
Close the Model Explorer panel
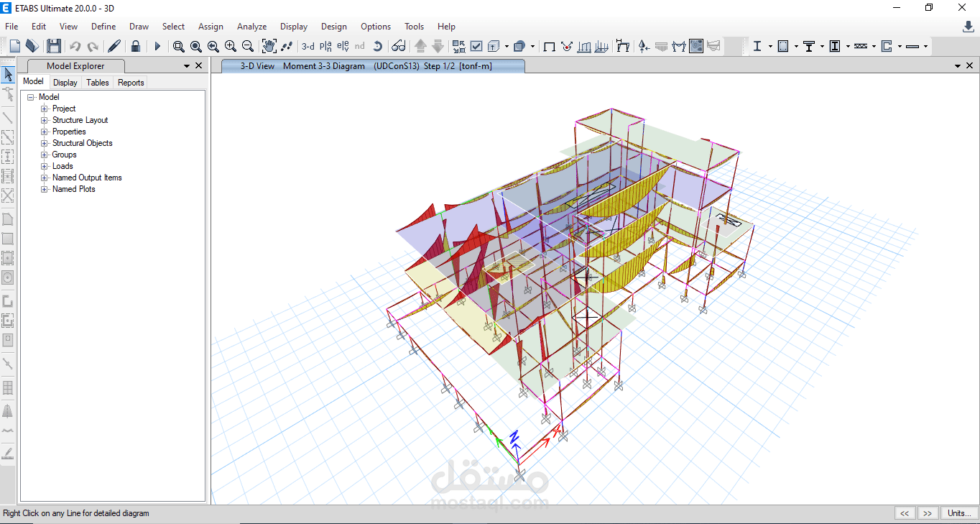click(x=199, y=65)
